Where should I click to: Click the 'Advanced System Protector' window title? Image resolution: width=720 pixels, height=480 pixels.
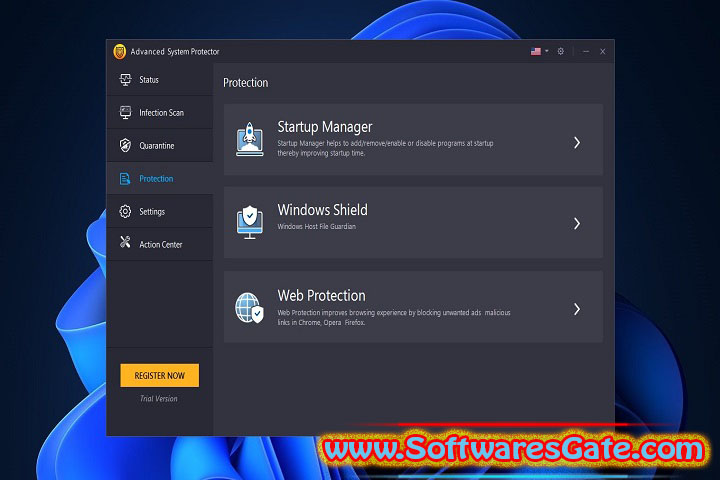tap(175, 51)
